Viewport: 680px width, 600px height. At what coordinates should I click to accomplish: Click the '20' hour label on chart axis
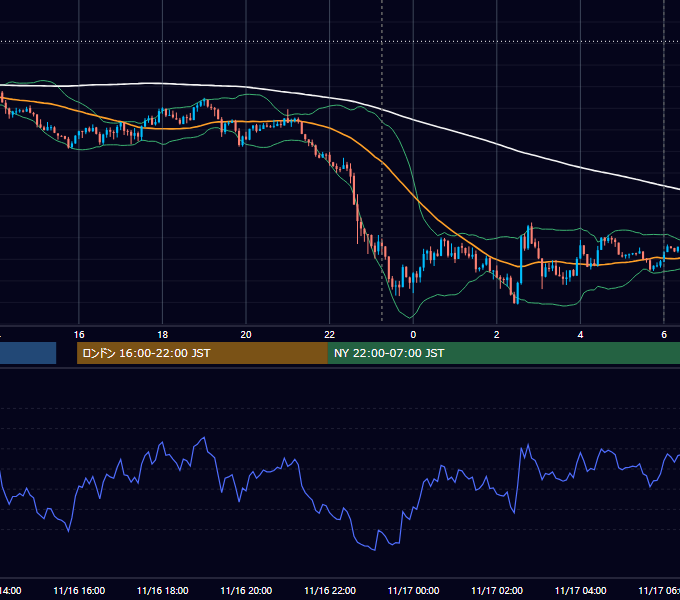pos(246,335)
